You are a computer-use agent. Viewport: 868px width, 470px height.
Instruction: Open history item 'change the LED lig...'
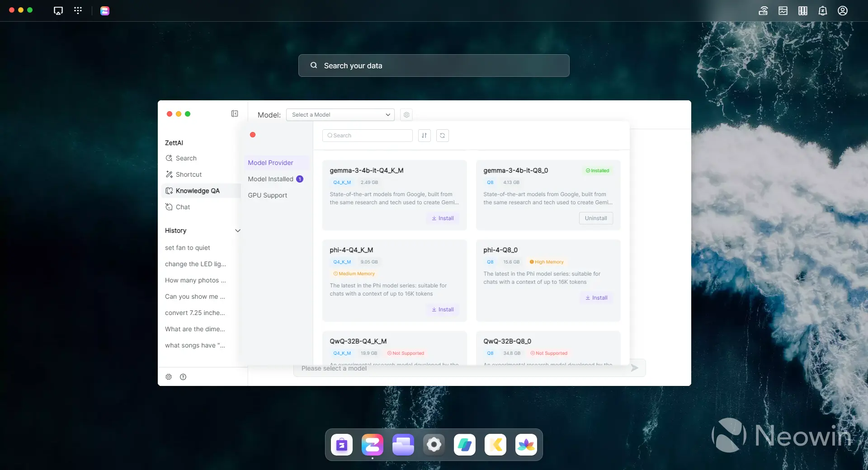coord(195,264)
